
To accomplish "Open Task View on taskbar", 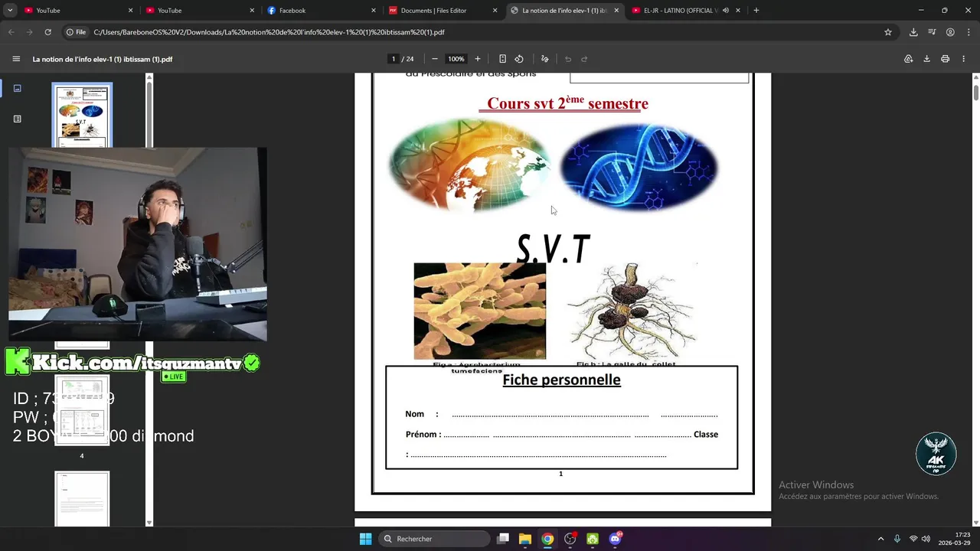I will 503,539.
